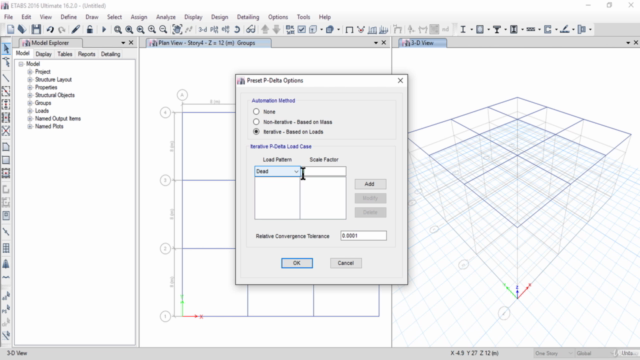Switch to Detailing tab in Model Explorer

coord(111,54)
